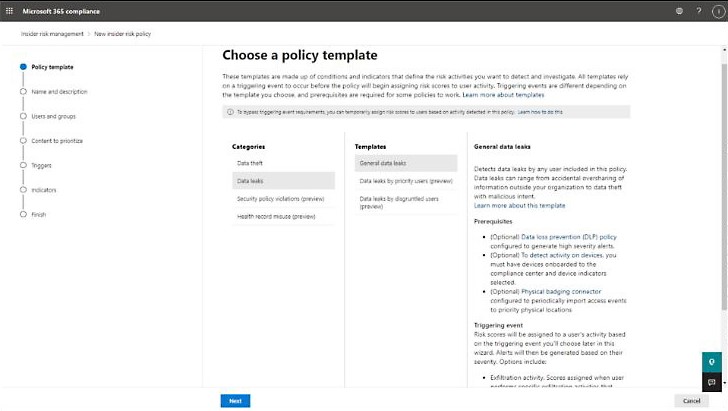Open Learn how to do this link
Viewport: 728px width, 411px height.
coord(540,112)
